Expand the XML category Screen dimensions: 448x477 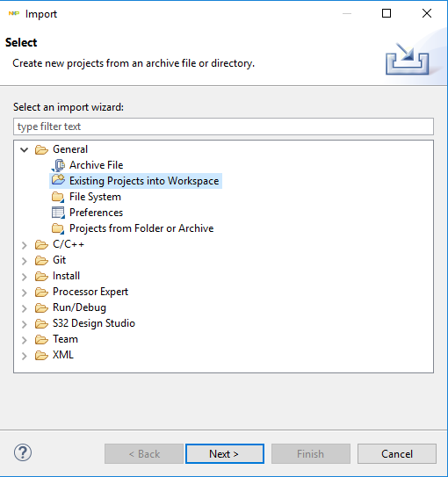25,356
